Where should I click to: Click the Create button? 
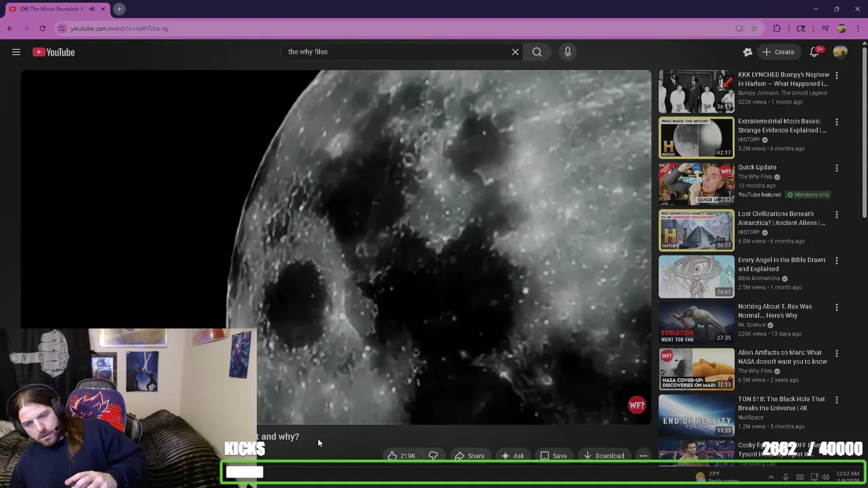[x=778, y=52]
